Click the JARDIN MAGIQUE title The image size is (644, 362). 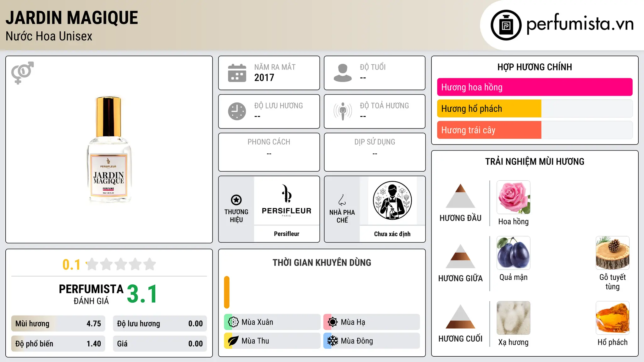point(72,18)
